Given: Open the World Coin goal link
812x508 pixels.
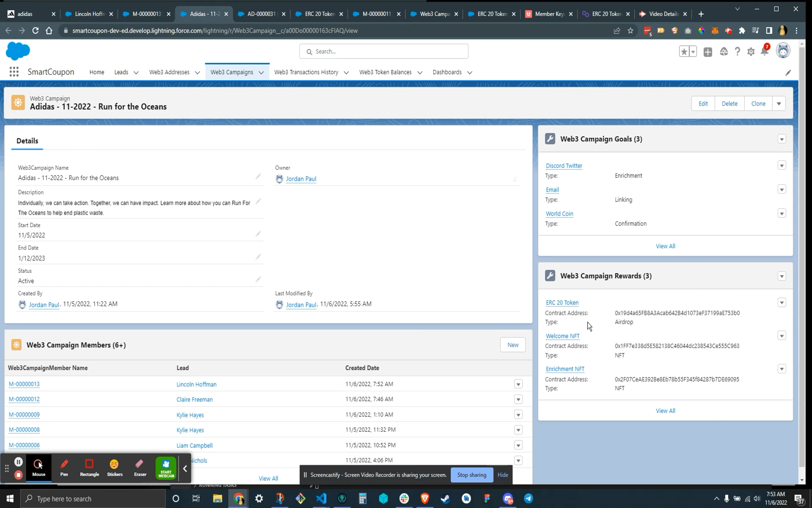Looking at the screenshot, I should click(x=559, y=214).
